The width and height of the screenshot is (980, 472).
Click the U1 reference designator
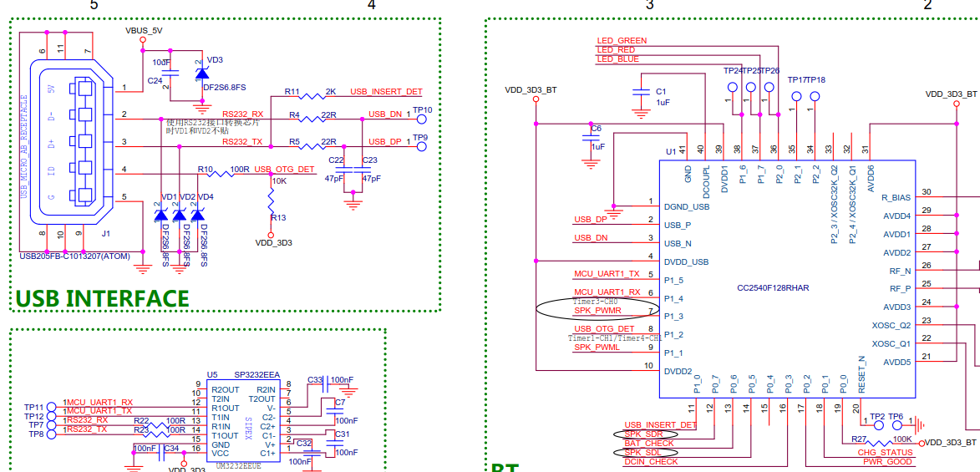click(x=671, y=153)
